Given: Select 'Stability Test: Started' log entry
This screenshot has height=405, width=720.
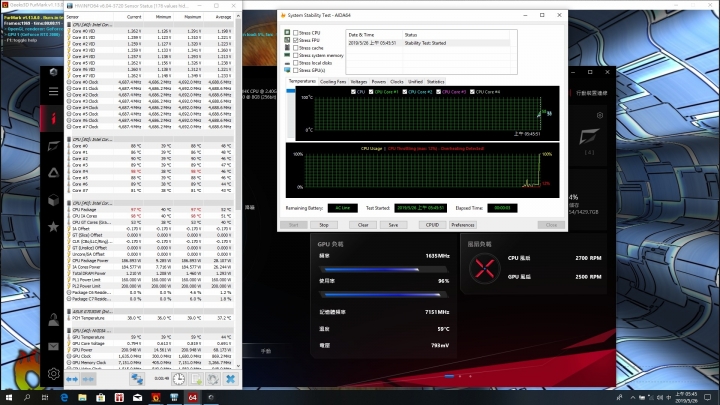Looking at the screenshot, I should [x=428, y=43].
